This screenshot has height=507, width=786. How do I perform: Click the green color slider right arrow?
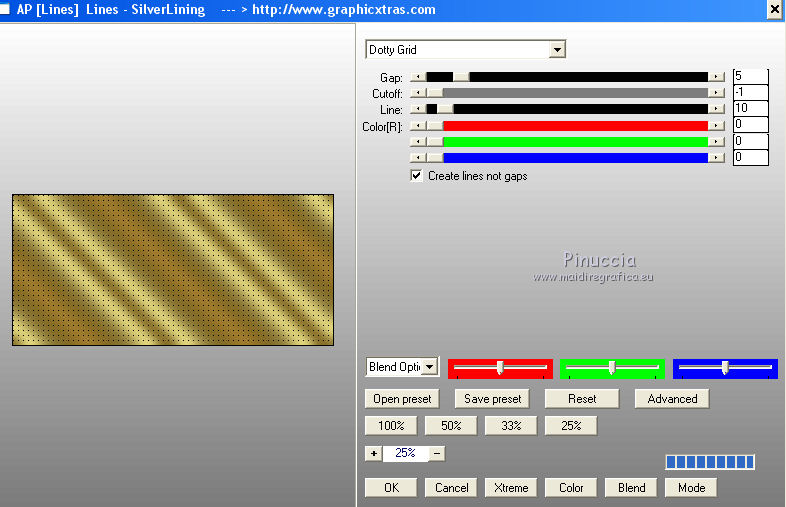(x=716, y=142)
